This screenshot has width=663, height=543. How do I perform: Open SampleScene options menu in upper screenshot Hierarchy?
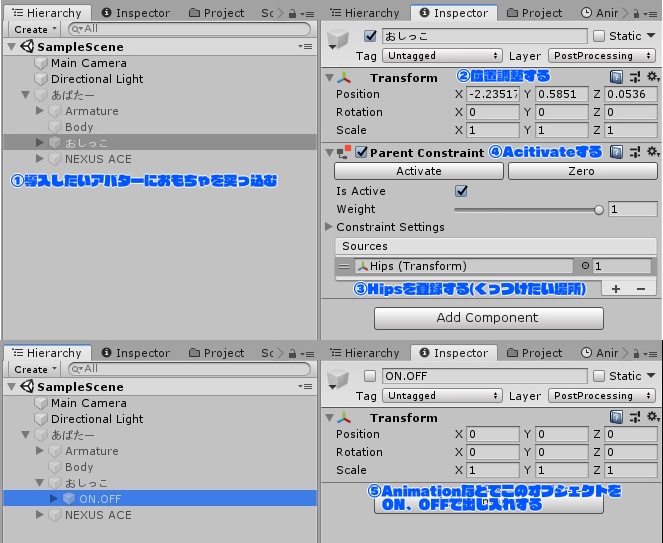pos(305,46)
